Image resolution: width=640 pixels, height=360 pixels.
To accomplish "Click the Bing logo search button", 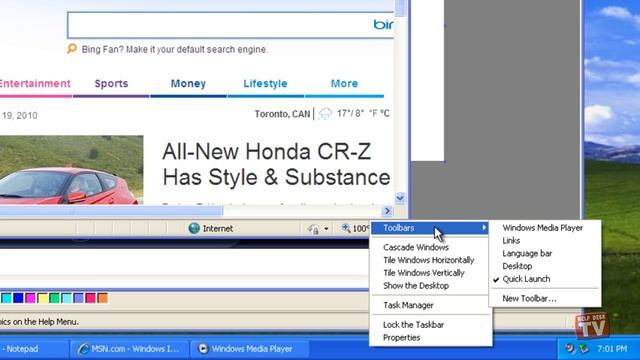I will click(383, 25).
